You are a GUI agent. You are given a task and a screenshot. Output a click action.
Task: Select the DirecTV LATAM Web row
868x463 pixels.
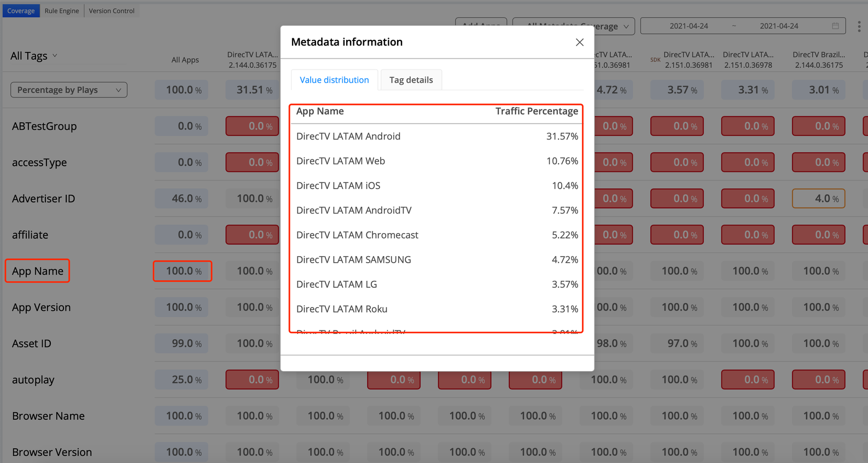[x=437, y=161]
